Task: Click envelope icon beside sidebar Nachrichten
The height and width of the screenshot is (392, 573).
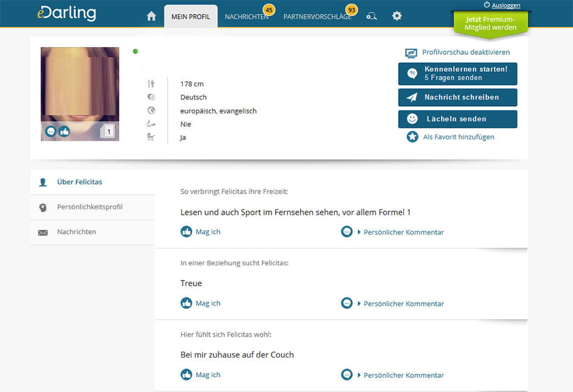Action: pyautogui.click(x=43, y=233)
